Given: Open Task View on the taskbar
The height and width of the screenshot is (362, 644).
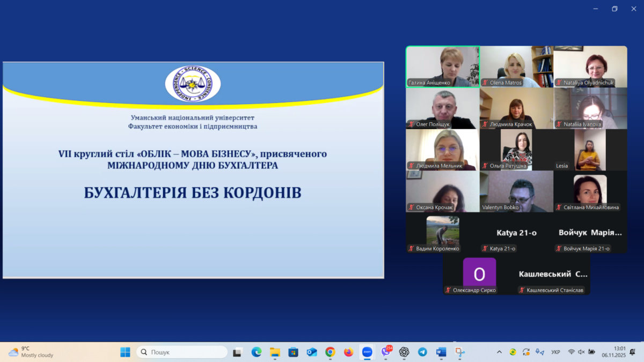Looking at the screenshot, I should tap(237, 352).
